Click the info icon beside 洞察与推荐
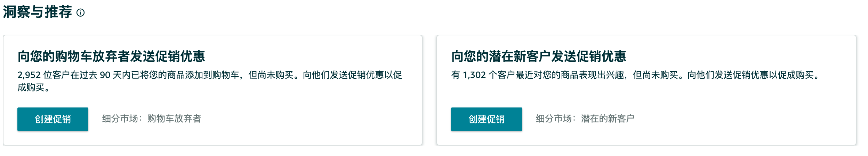 click(80, 13)
